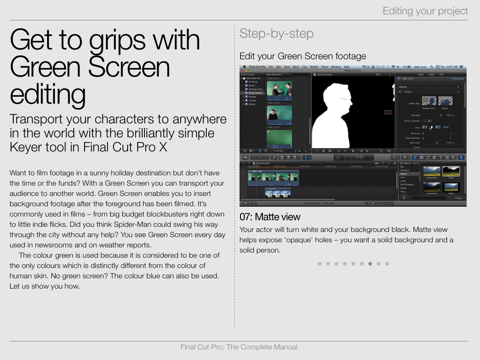This screenshot has height=360, width=480.
Task: Click the Edges thumbnail in the Keyer
Action: 445,101
